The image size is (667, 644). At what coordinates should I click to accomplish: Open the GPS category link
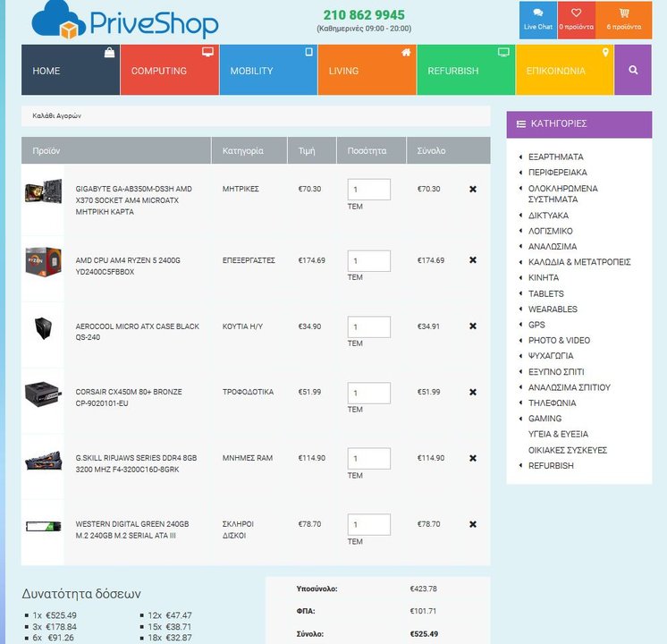point(536,325)
